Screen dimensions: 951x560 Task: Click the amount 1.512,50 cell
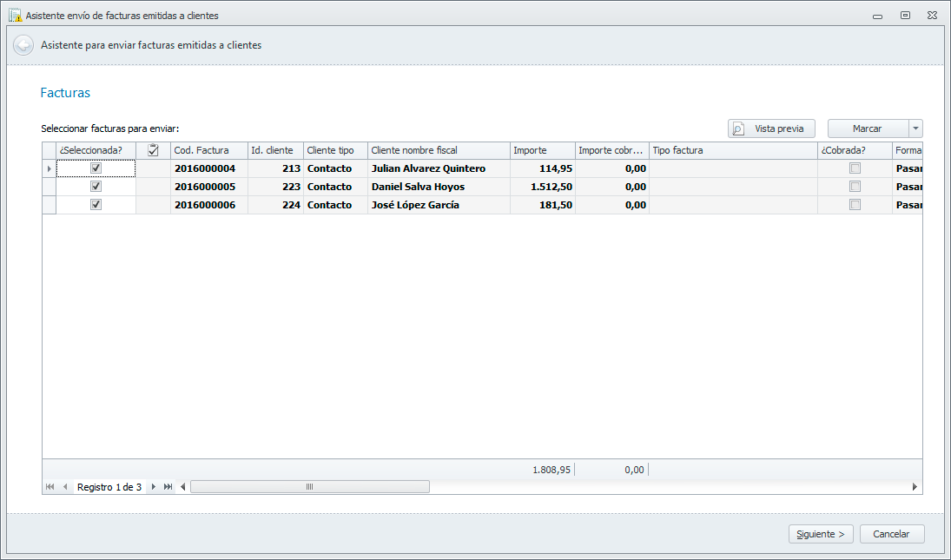pos(543,187)
